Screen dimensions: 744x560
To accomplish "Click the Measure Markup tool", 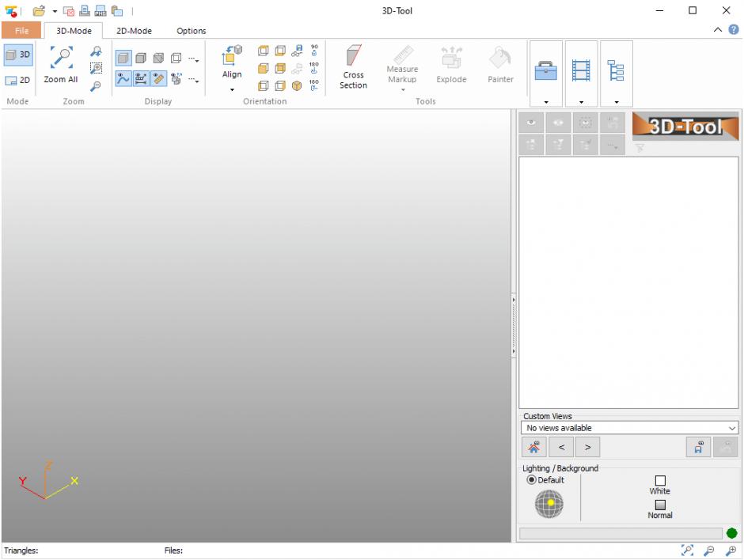I will [402, 67].
